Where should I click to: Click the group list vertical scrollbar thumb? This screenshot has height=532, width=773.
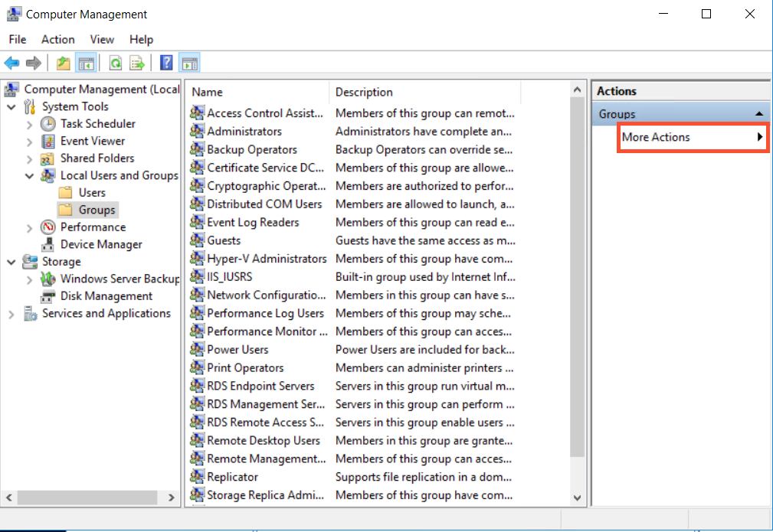(x=578, y=277)
